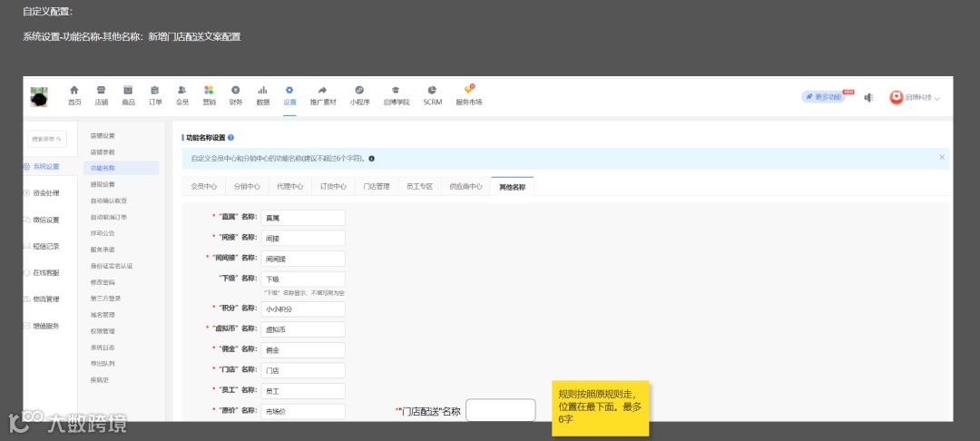
Task: Open the 自动取消订单 submenu item
Action: [109, 217]
